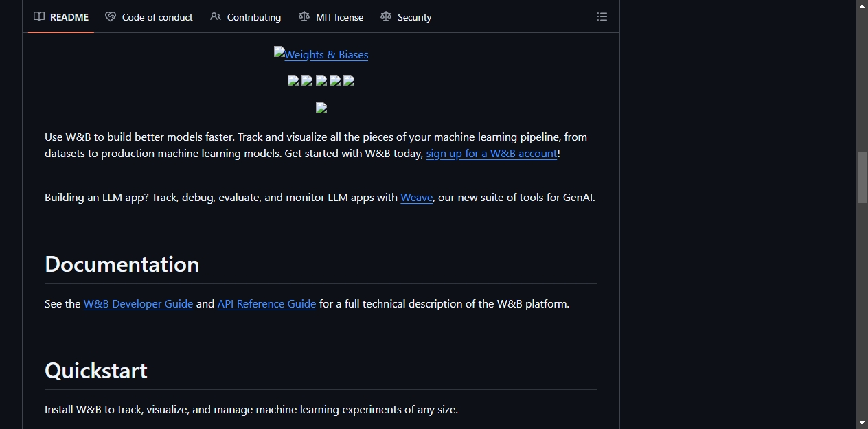Switch to Code of conduct tab
This screenshot has width=868, height=429.
click(149, 17)
